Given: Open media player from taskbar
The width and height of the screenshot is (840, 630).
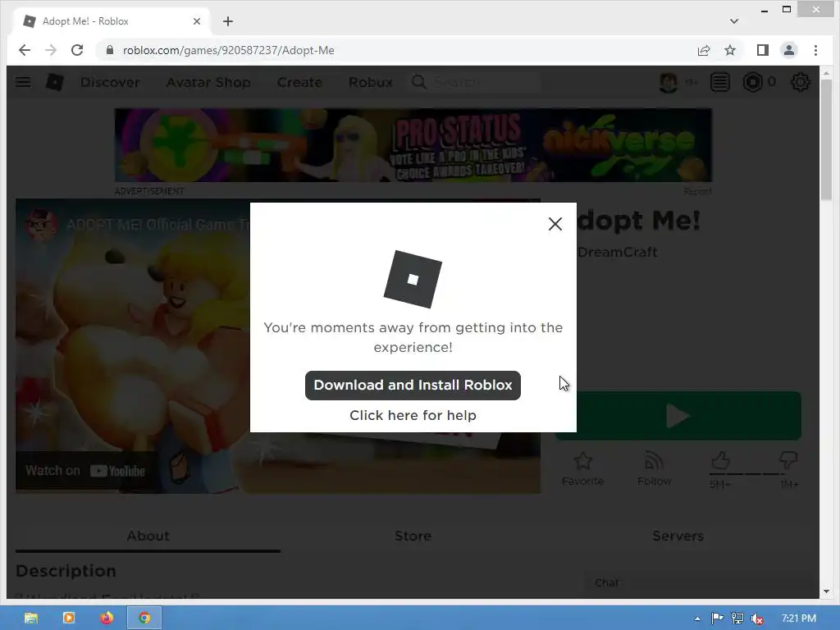Looking at the screenshot, I should (69, 618).
